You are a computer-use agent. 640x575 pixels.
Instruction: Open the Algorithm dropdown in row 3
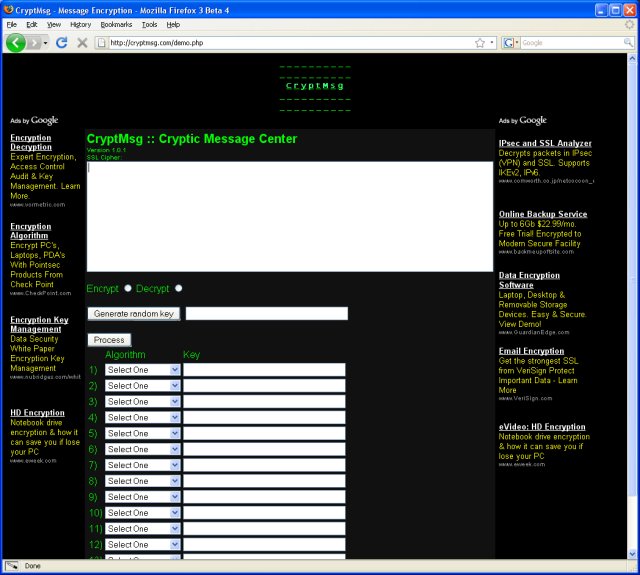[142, 402]
